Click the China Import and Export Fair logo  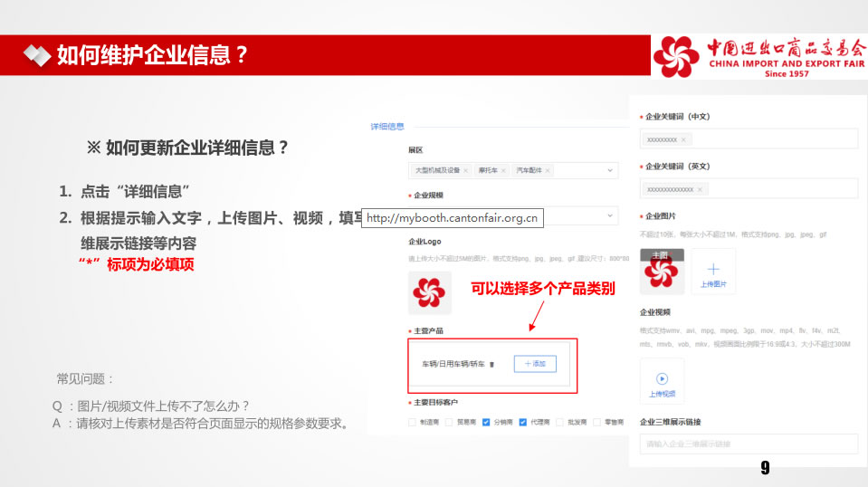(x=759, y=57)
